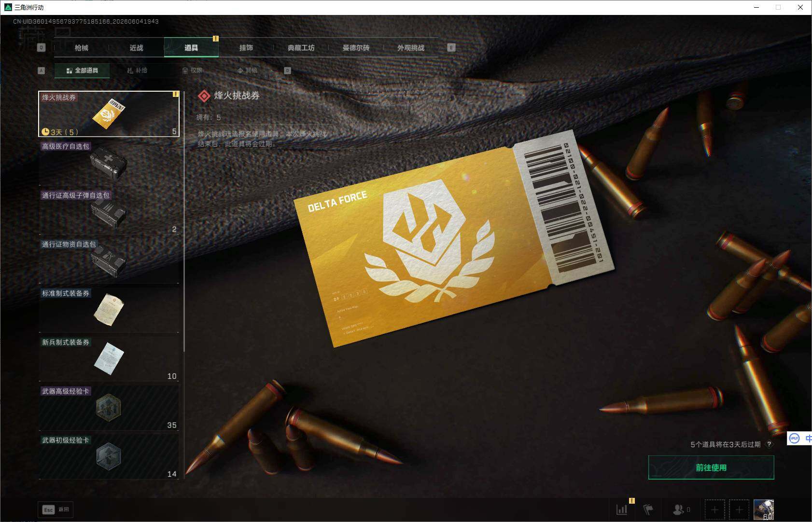Click the yellow notification badge on 道具 tab
Screen dimensions: 812x522
pos(216,39)
